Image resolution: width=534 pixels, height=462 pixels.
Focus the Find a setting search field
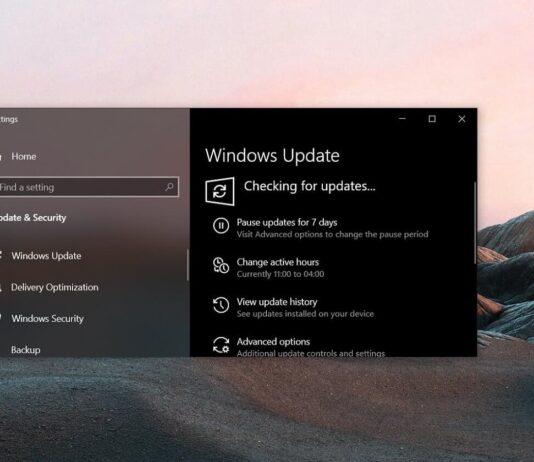[89, 187]
